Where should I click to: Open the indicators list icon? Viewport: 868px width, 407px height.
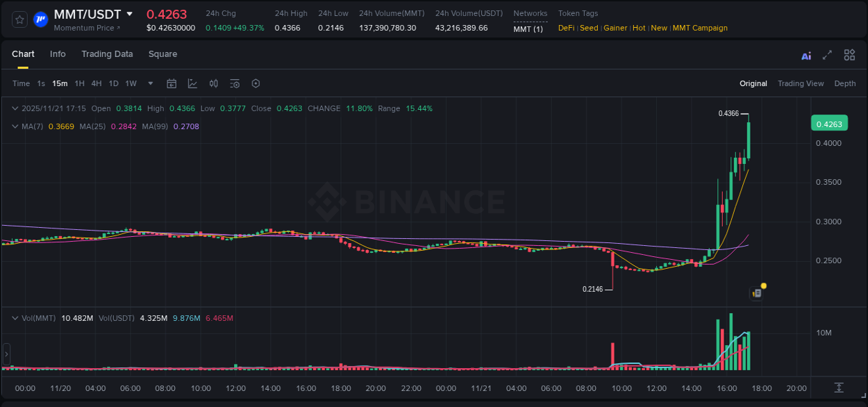(x=234, y=83)
